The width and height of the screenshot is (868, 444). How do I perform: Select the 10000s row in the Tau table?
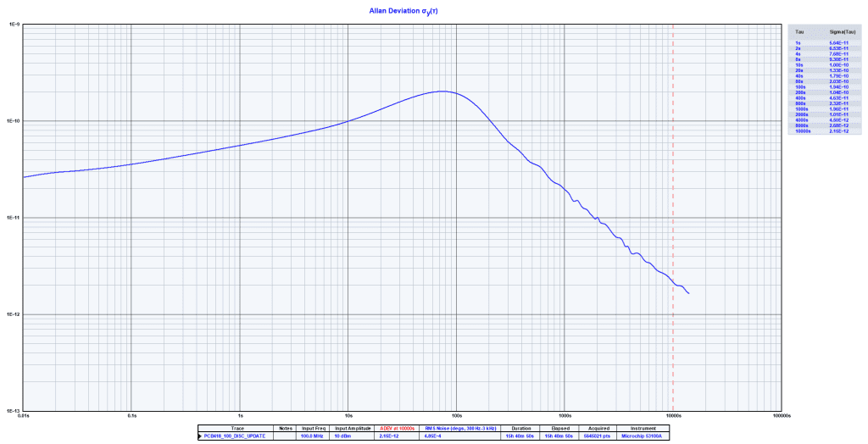click(x=801, y=131)
